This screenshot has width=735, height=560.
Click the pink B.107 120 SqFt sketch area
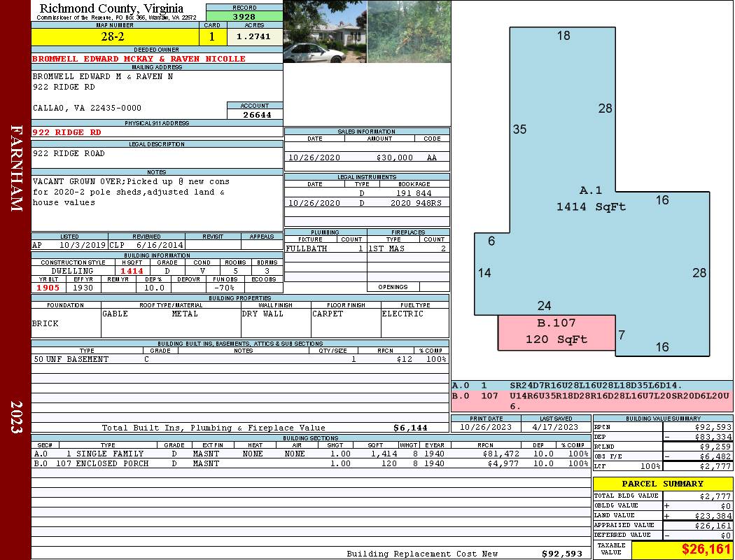point(556,332)
